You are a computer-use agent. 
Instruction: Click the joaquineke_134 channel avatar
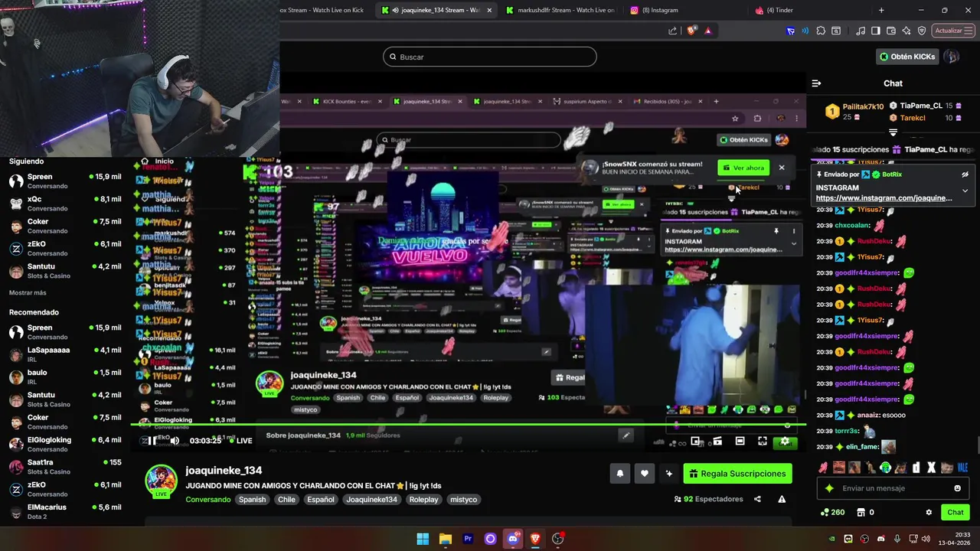(x=162, y=480)
